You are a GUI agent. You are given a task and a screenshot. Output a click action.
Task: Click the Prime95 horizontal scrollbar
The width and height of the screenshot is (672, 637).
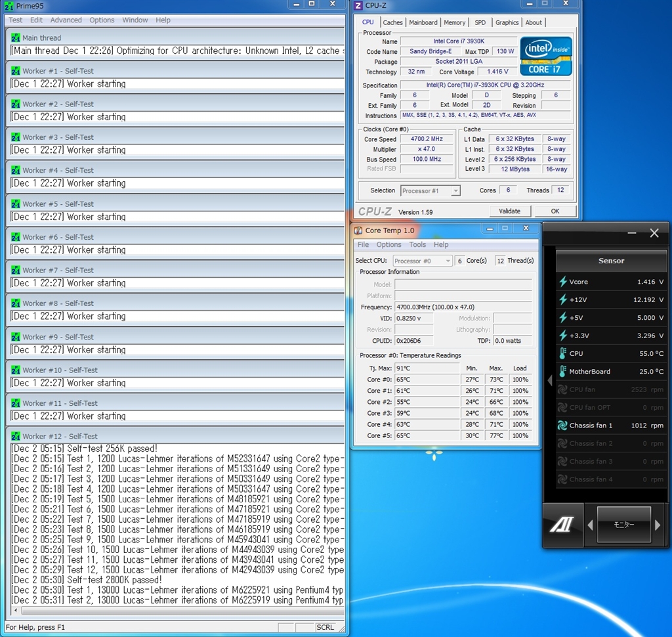182,611
